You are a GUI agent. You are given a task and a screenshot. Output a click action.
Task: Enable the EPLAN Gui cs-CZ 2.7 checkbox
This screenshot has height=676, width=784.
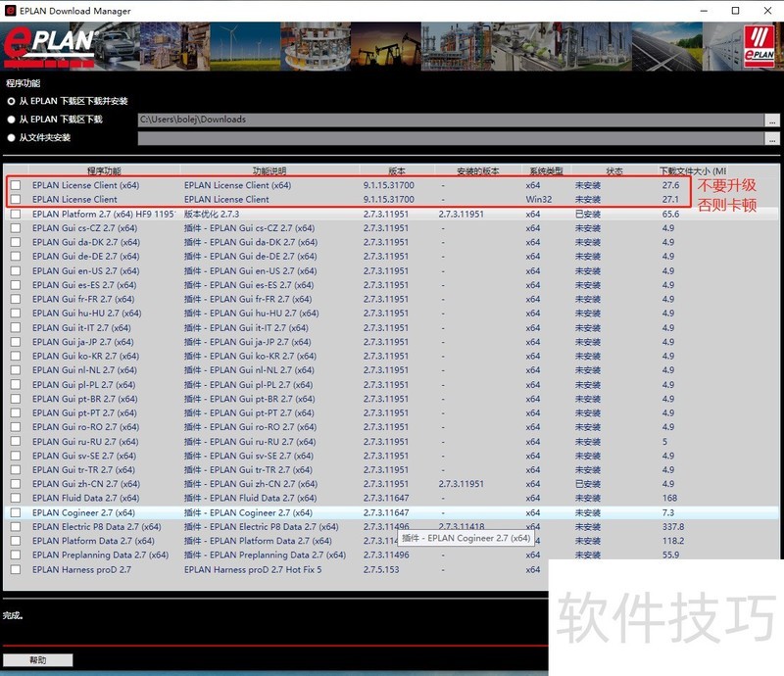pos(16,227)
